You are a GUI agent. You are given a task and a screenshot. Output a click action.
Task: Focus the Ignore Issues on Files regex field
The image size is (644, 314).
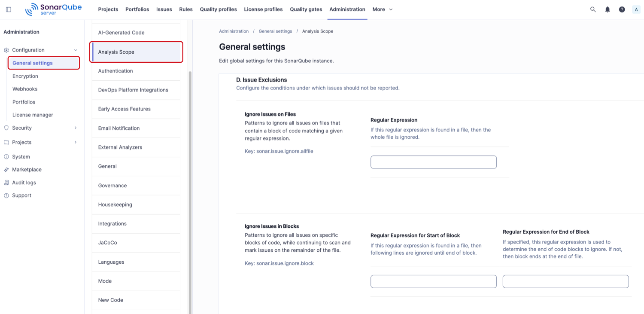pos(434,162)
